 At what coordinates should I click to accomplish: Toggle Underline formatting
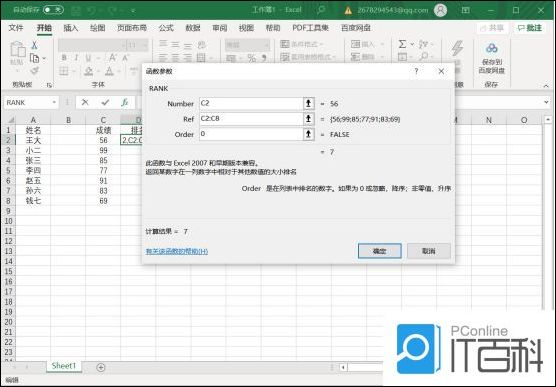coord(88,57)
